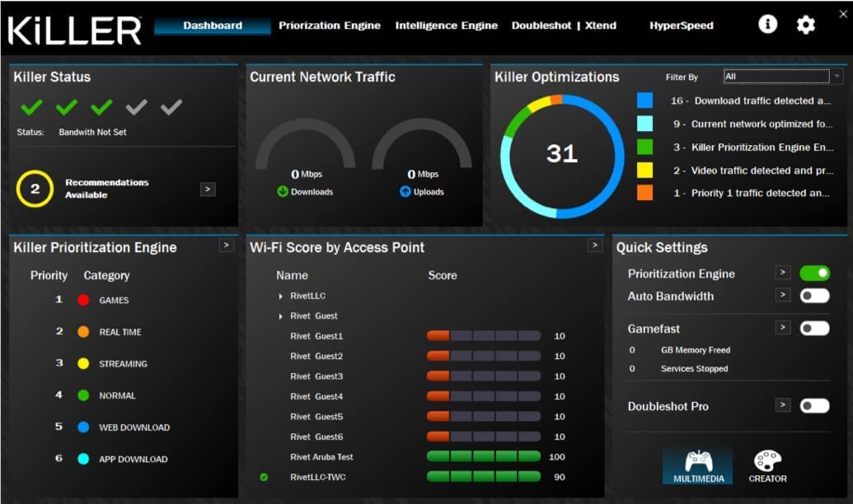This screenshot has height=504, width=853.
Task: Disable the Prioritization Engine toggle
Action: click(x=814, y=273)
